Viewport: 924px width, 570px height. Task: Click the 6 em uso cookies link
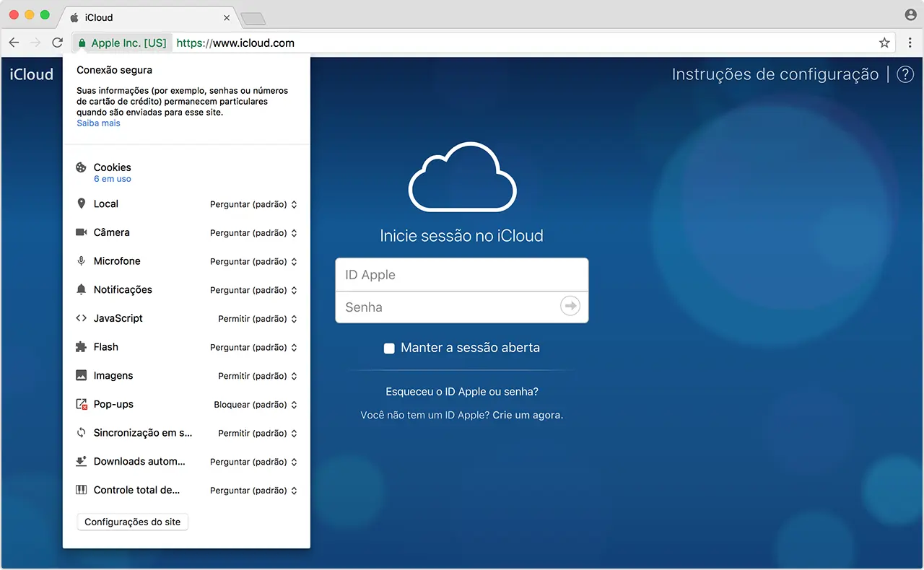pyautogui.click(x=113, y=179)
